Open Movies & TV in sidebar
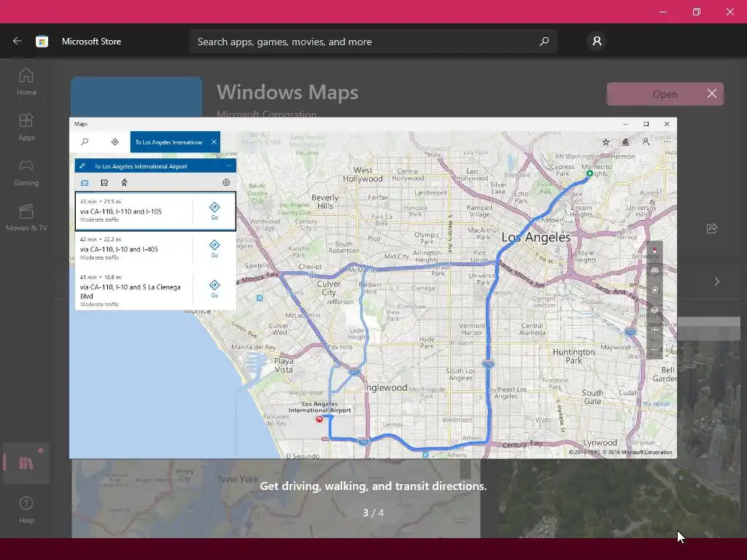Image resolution: width=747 pixels, height=560 pixels. pyautogui.click(x=26, y=217)
